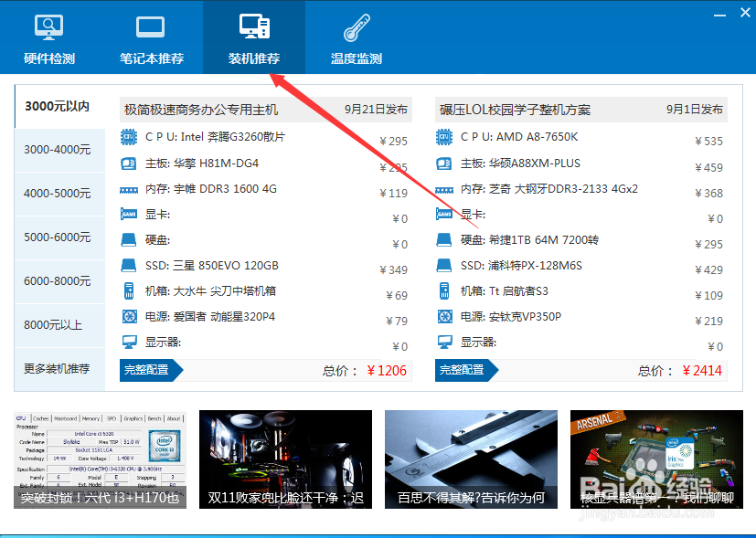Image resolution: width=756 pixels, height=538 pixels.
Task: Click the ¥219 power supply price
Action: pyautogui.click(x=708, y=322)
